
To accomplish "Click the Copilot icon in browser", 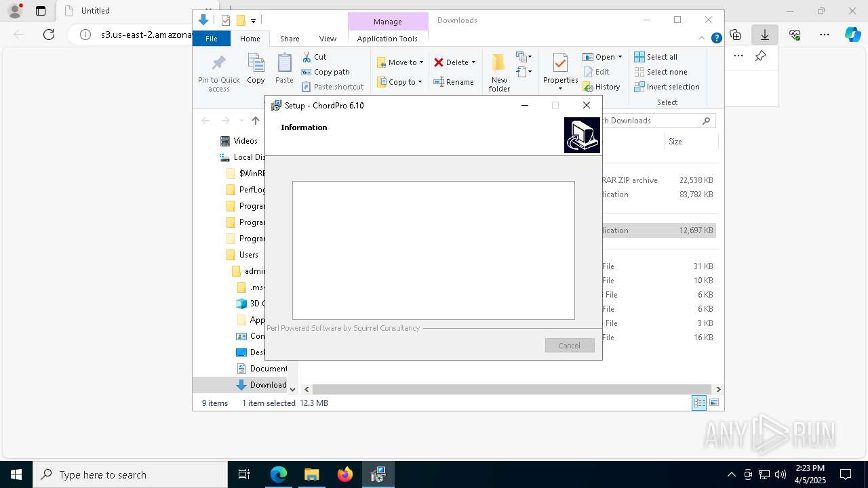I will pyautogui.click(x=853, y=35).
